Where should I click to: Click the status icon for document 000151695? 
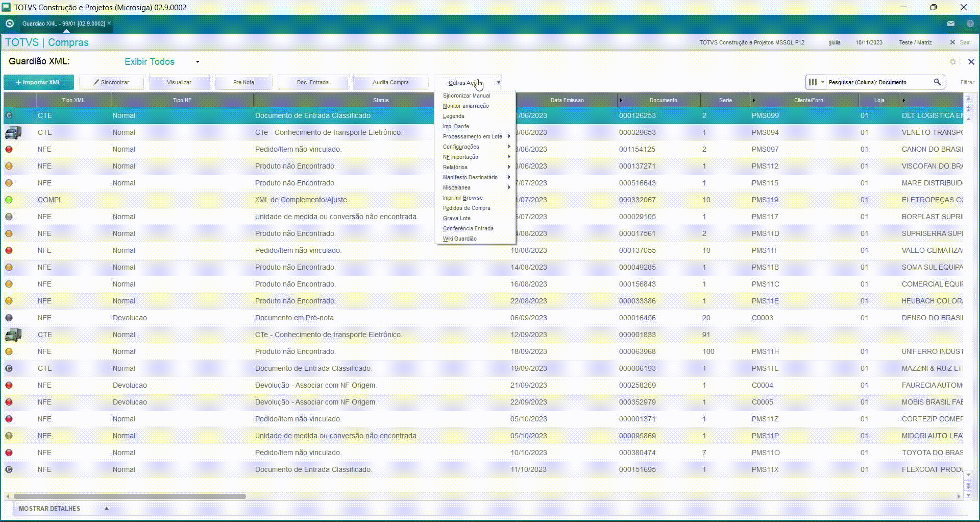tap(9, 470)
